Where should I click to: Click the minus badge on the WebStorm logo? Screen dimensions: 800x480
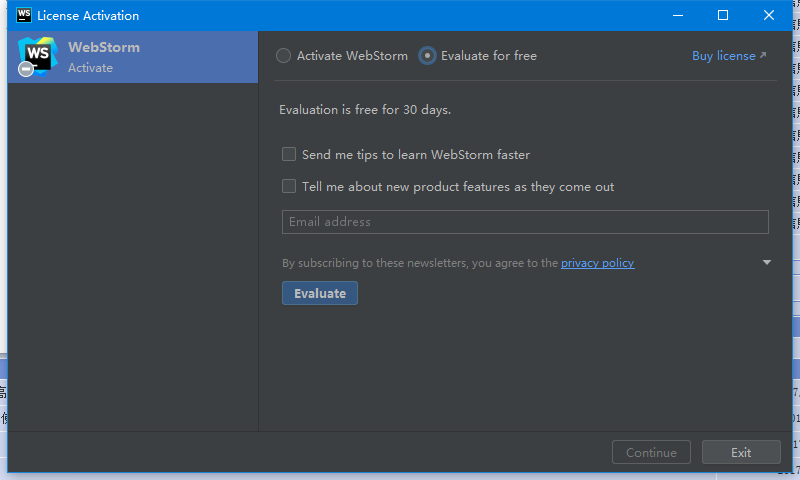26,70
